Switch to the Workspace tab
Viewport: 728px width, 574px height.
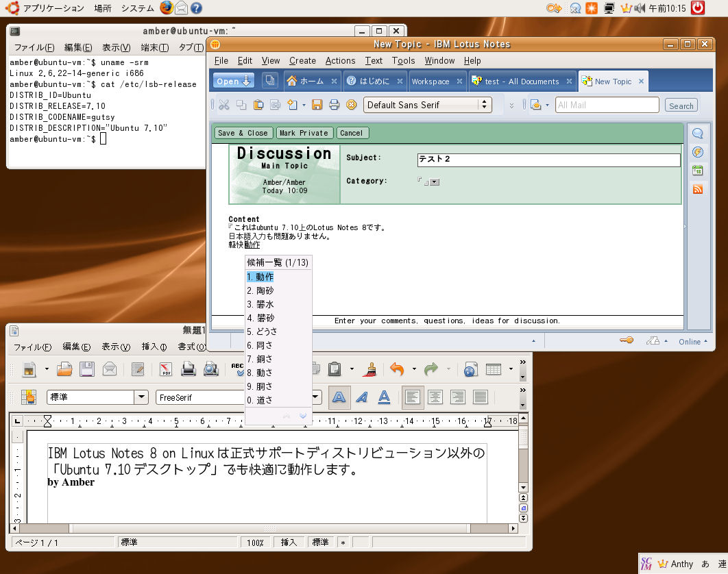tap(436, 82)
